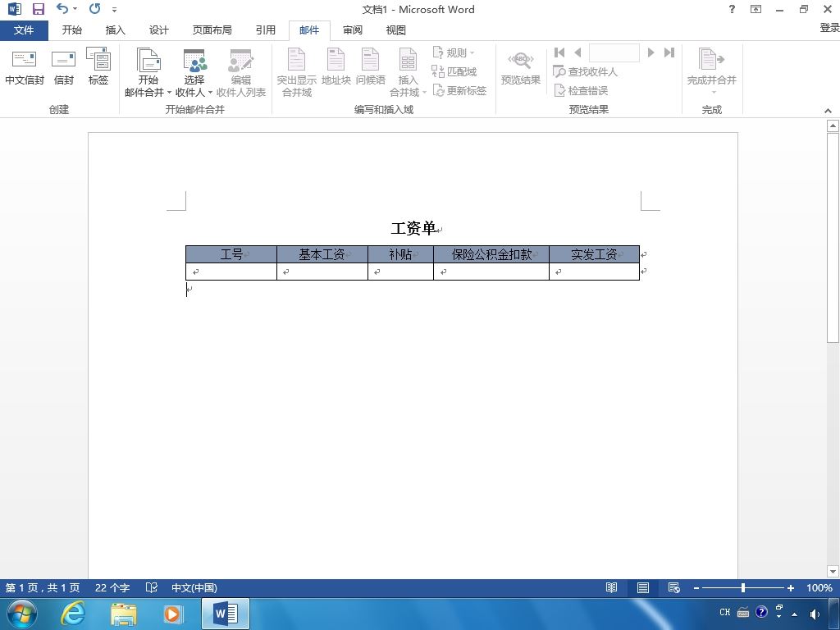Open Ribbon Display Options
840x630 pixels.
756,9
